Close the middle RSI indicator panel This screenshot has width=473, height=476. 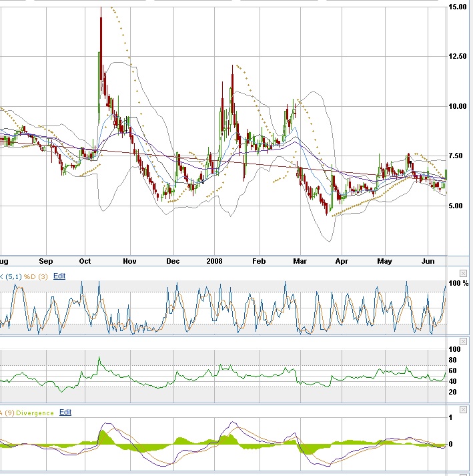464,341
